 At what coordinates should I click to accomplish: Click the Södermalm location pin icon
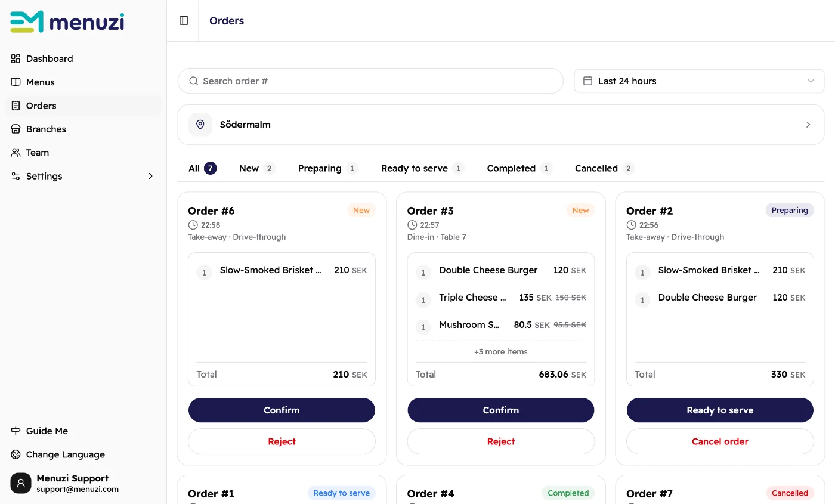[x=200, y=125]
